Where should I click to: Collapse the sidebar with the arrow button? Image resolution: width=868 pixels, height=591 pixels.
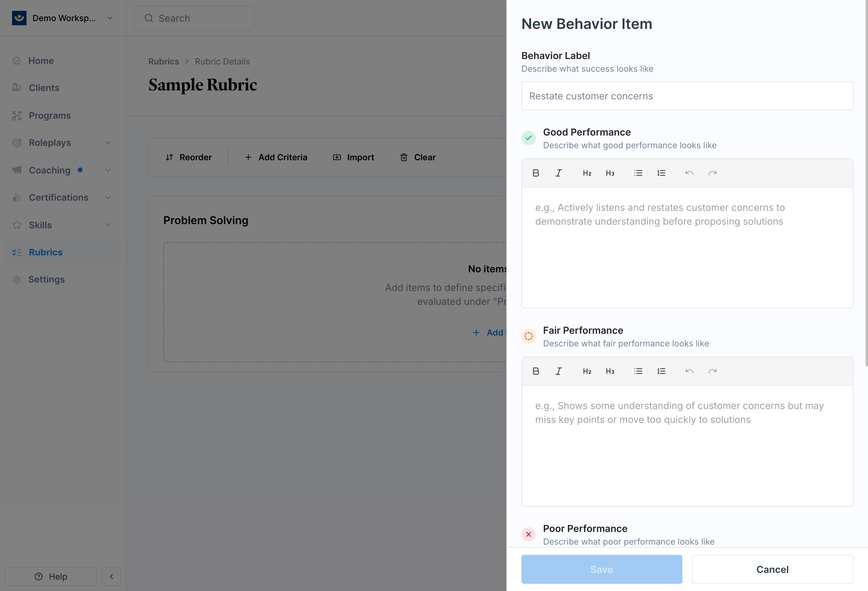click(x=111, y=577)
